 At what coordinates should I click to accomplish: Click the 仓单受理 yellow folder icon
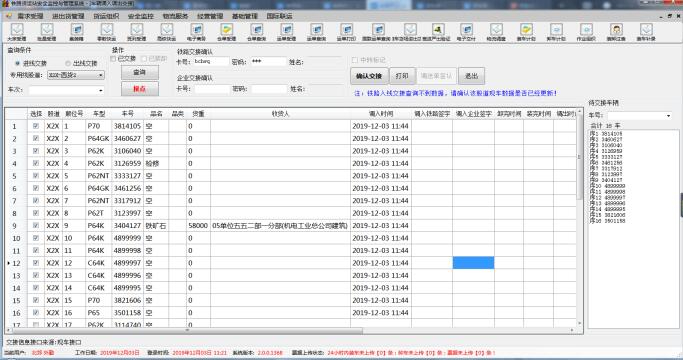[227, 32]
